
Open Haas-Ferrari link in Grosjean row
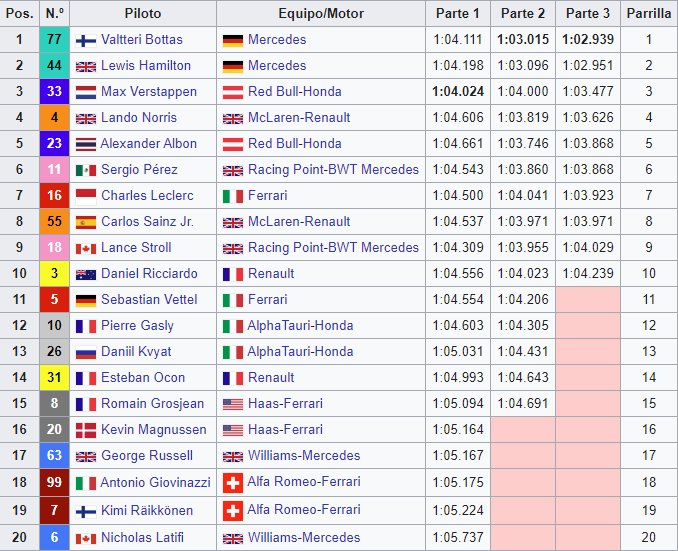(x=285, y=403)
